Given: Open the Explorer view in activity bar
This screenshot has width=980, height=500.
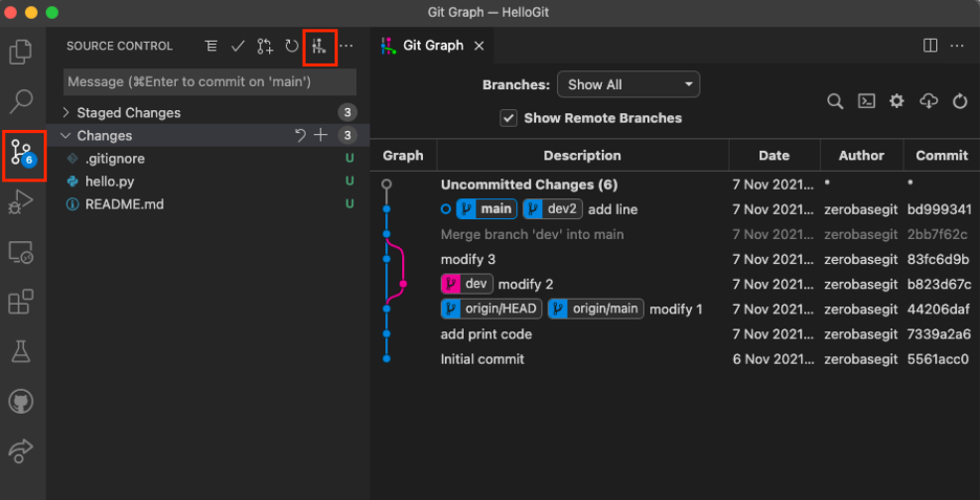Looking at the screenshot, I should [22, 52].
